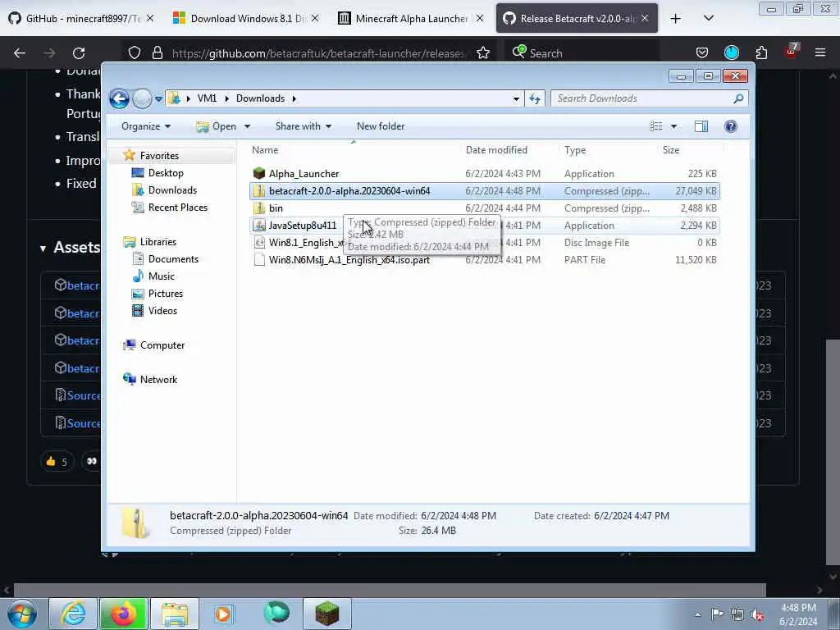Click the Open toolbar button

point(217,126)
